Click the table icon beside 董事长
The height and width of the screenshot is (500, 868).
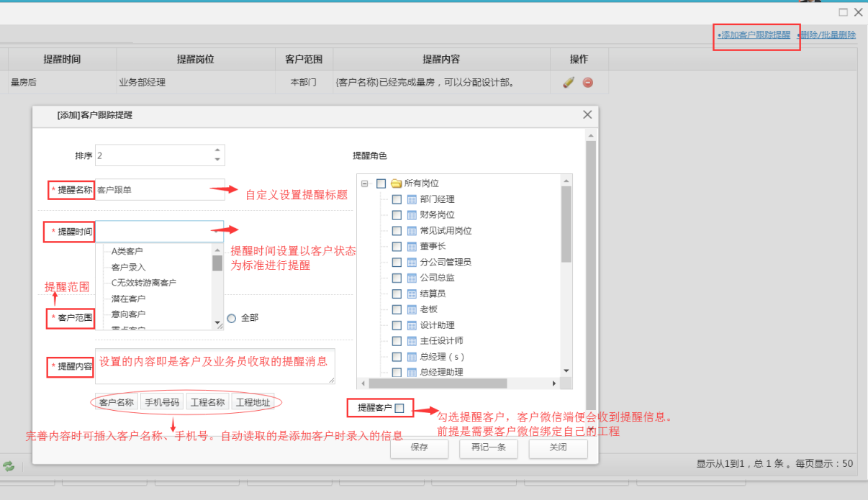(412, 246)
